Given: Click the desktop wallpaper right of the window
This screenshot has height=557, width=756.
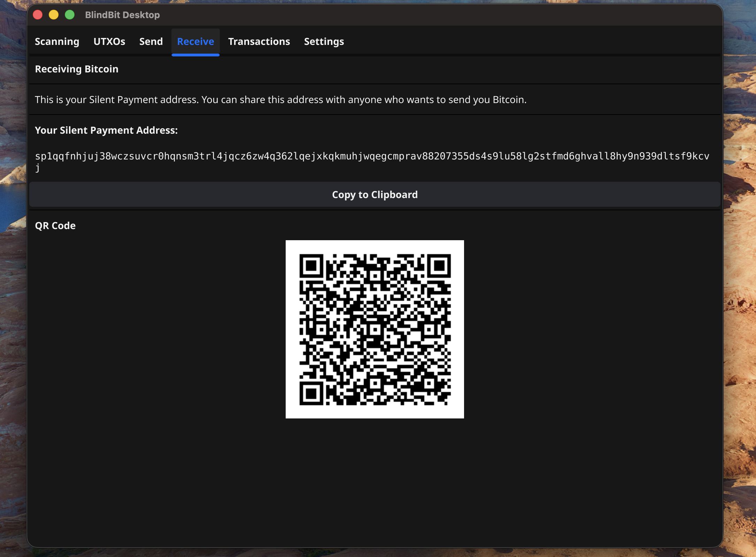Looking at the screenshot, I should (x=740, y=278).
